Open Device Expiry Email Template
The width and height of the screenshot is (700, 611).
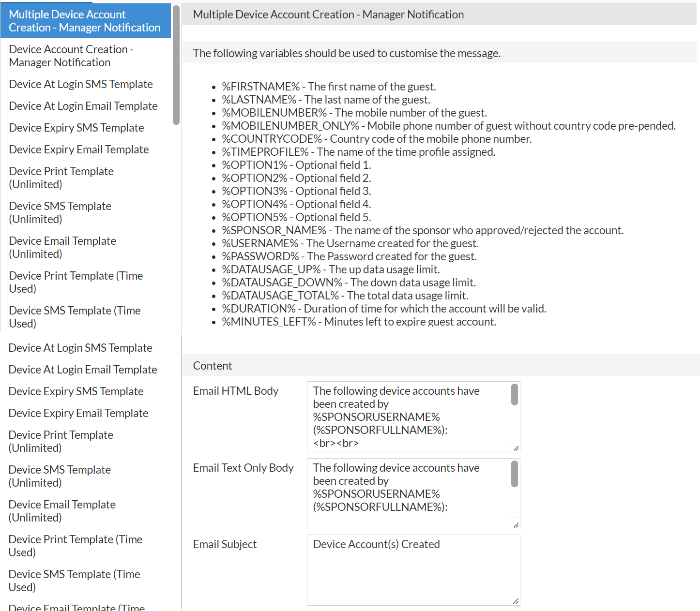(x=78, y=149)
